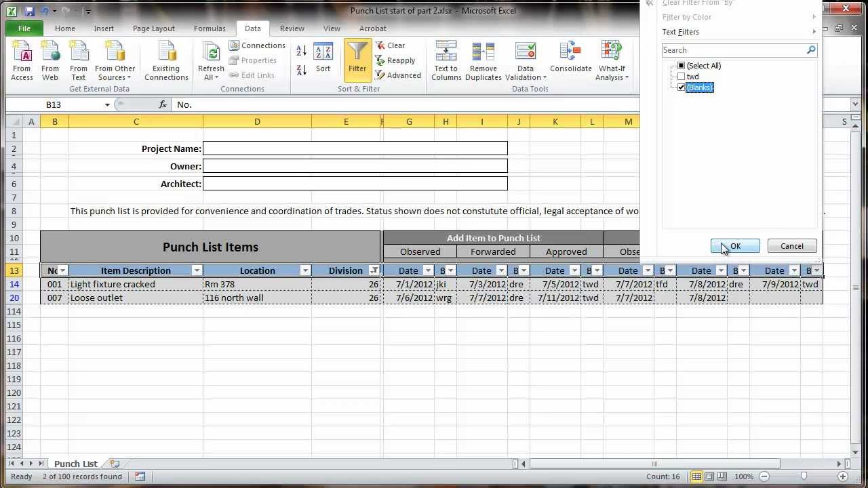
Task: Save the workbook from quick access toolbar
Action: pos(30,12)
